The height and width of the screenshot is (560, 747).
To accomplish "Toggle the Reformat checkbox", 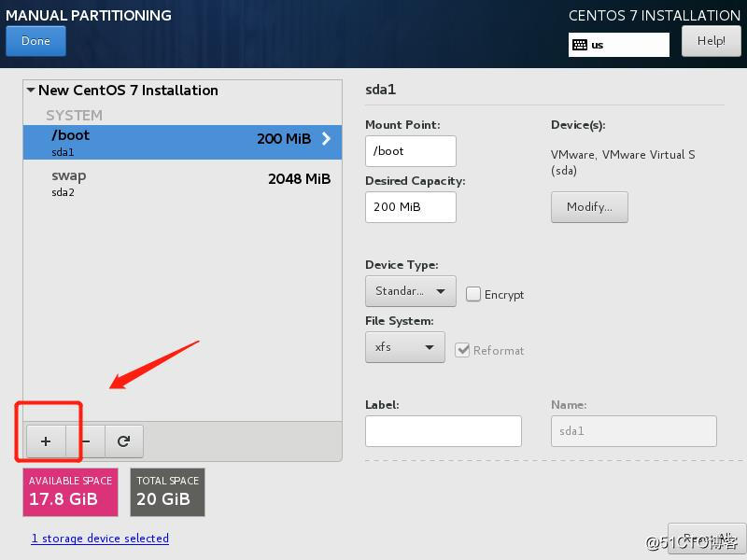I will click(462, 350).
